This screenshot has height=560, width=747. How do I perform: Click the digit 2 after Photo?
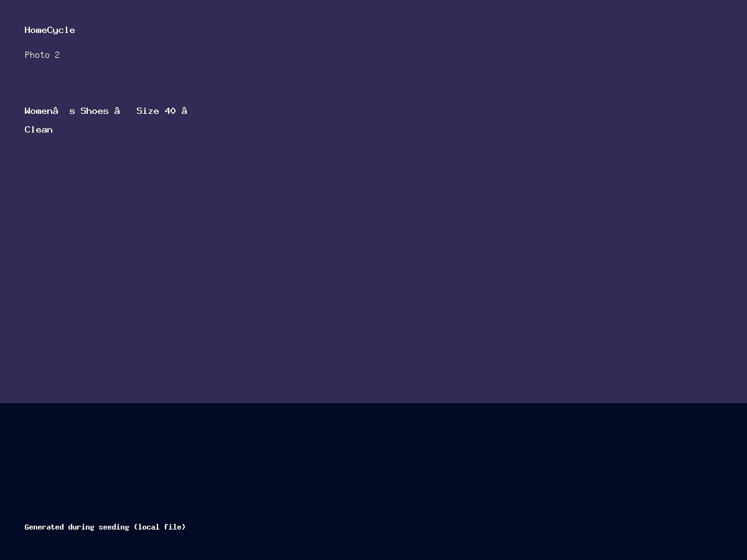pos(57,55)
